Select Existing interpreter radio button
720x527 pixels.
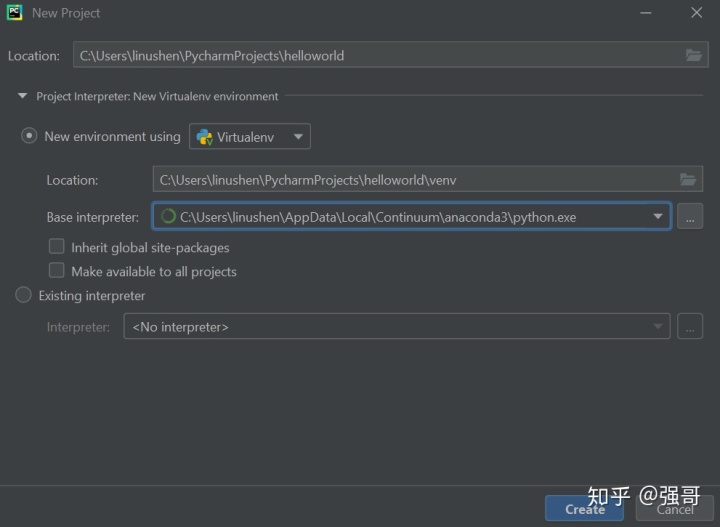23,295
